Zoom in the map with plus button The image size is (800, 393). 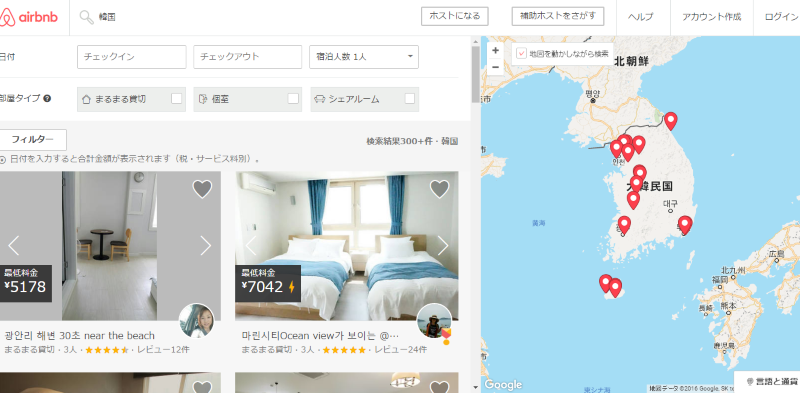(x=495, y=51)
